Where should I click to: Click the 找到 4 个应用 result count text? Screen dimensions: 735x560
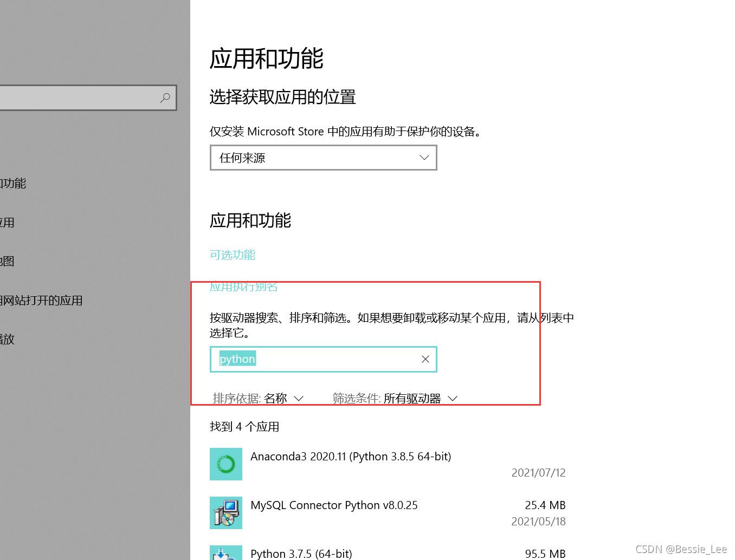[244, 427]
